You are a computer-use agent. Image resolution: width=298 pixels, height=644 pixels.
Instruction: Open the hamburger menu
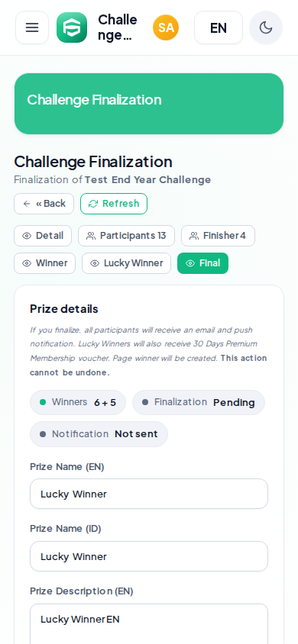tap(32, 27)
